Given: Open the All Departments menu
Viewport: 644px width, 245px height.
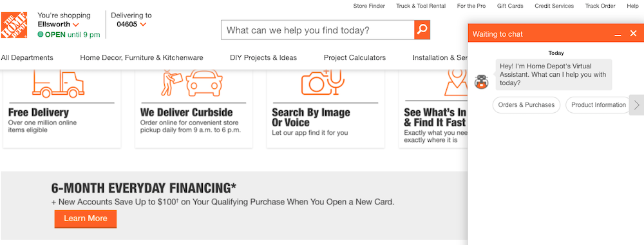Looking at the screenshot, I should (27, 57).
